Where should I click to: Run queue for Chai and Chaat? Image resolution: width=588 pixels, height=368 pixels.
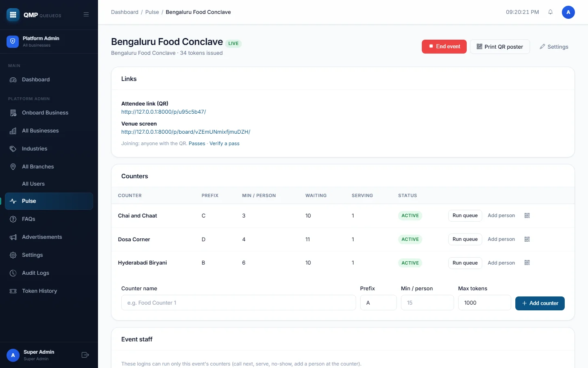(x=465, y=215)
